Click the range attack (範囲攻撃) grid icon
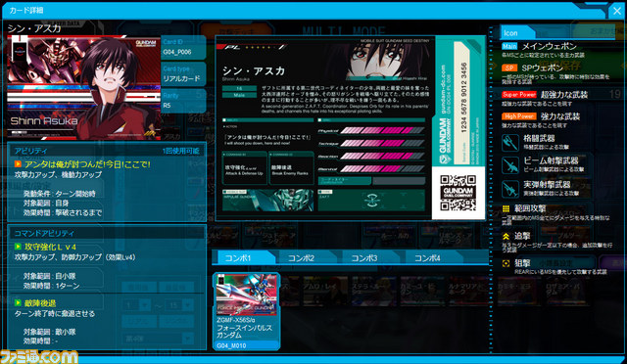 [506, 208]
